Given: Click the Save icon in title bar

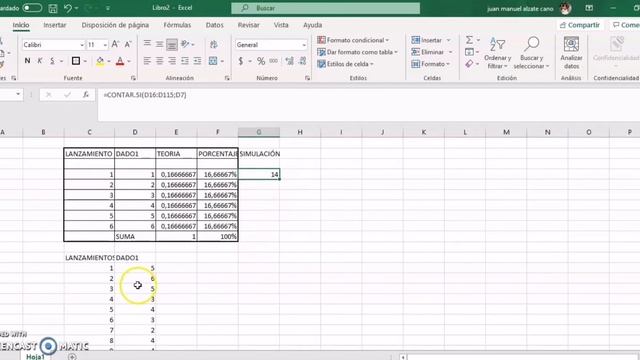Looking at the screenshot, I should point(53,8).
